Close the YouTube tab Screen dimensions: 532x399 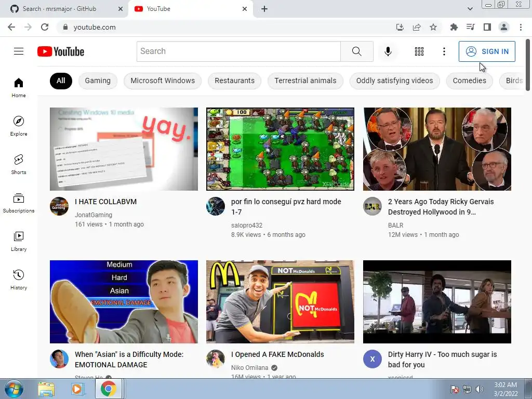[x=245, y=9]
